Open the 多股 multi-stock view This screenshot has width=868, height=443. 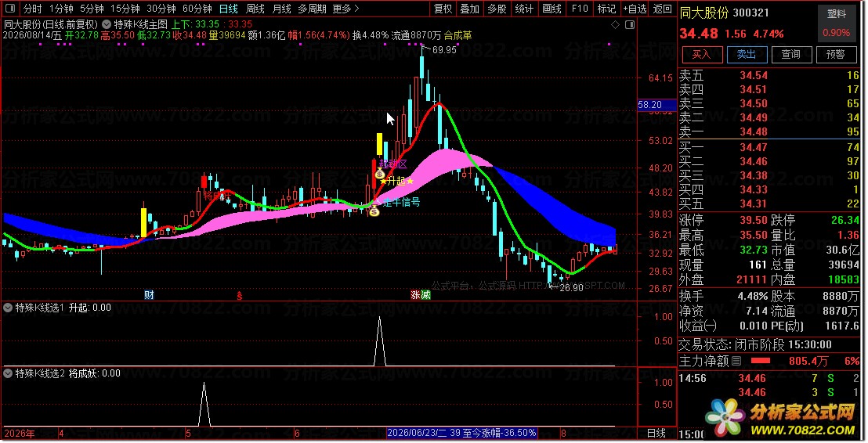[497, 9]
